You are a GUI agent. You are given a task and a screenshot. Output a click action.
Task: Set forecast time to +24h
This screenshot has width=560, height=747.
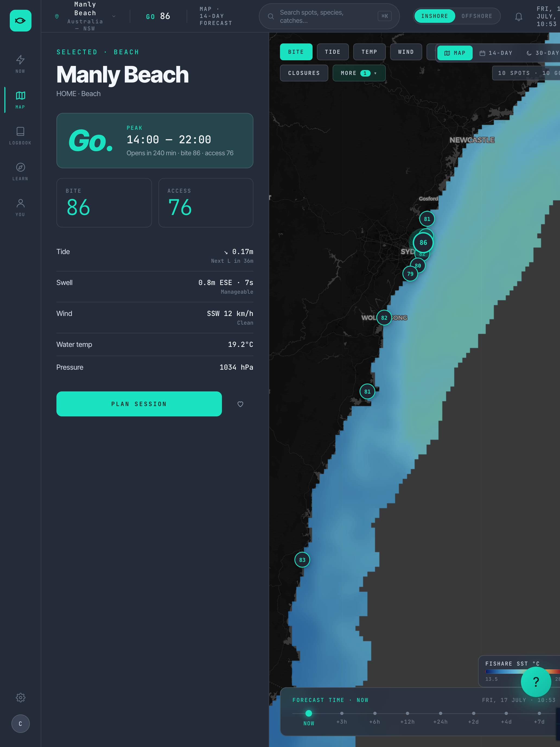tap(441, 718)
